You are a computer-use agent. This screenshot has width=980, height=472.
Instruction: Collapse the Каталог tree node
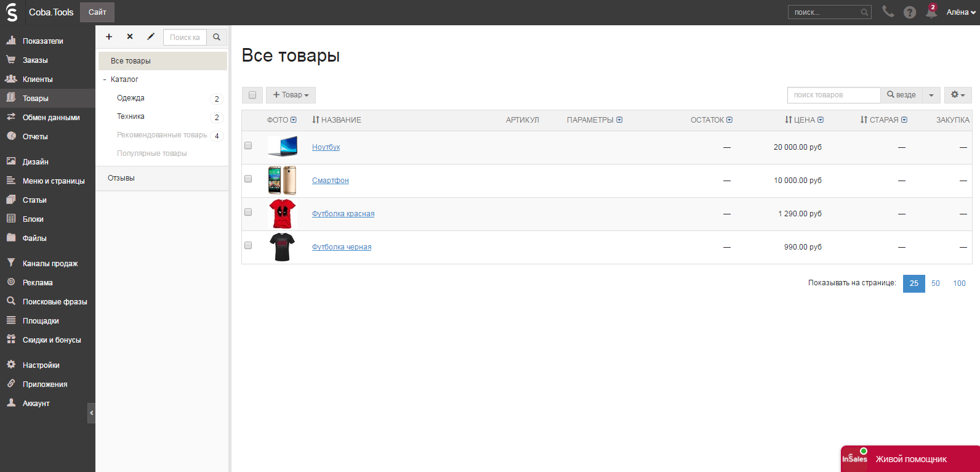(x=105, y=79)
